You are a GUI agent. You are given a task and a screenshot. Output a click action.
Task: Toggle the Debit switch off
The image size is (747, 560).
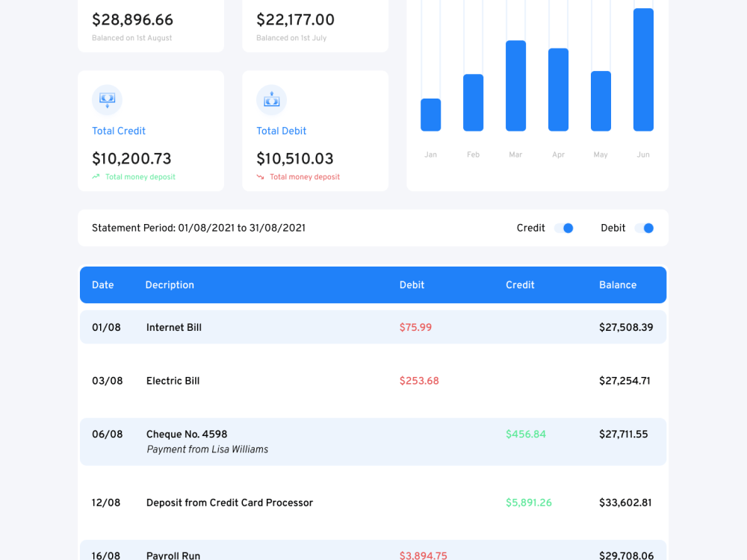point(644,228)
